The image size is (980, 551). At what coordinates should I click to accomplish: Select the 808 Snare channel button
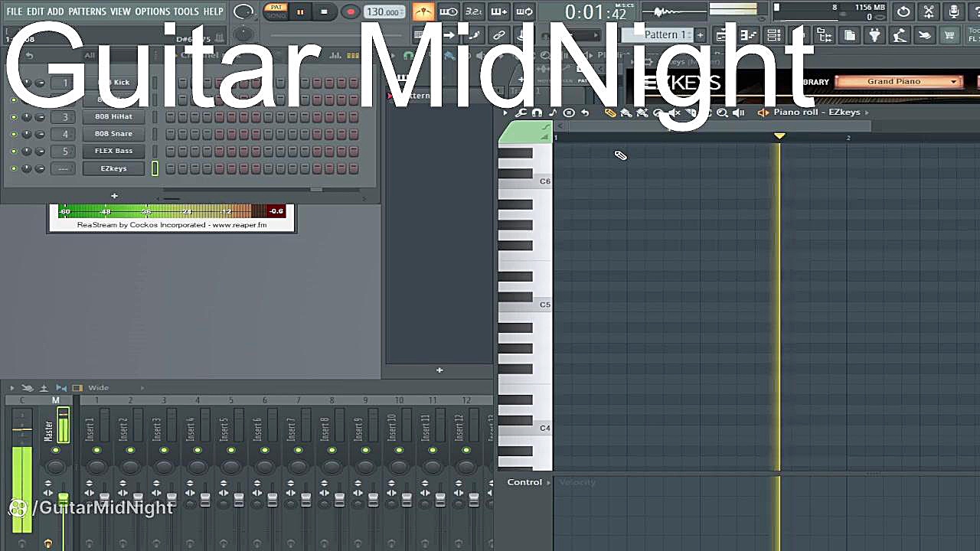(113, 134)
